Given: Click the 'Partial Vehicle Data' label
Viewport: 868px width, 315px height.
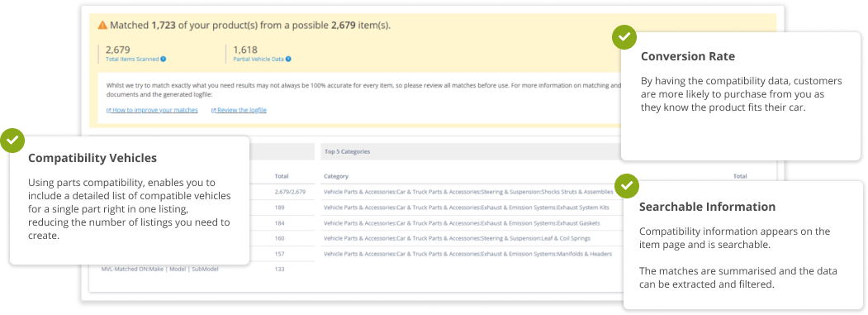Looking at the screenshot, I should coord(259,59).
